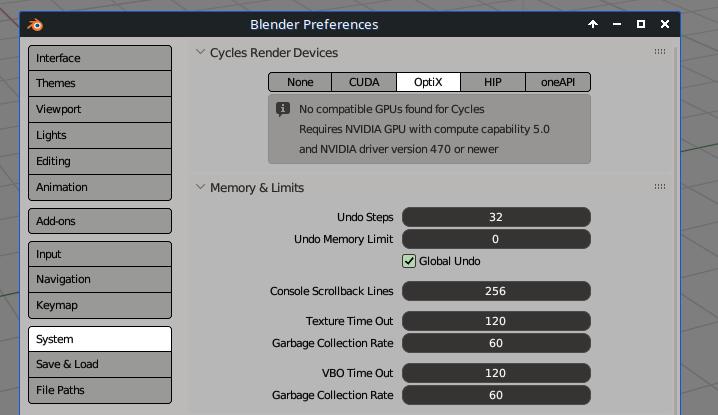Click the info icon in Cycles message
The image size is (718, 415).
[x=283, y=109]
